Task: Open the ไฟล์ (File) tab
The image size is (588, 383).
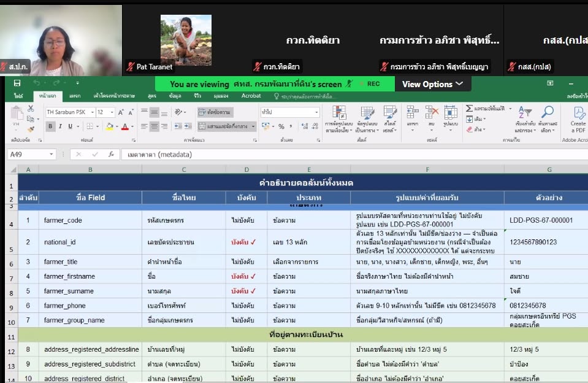Action: 18,96
